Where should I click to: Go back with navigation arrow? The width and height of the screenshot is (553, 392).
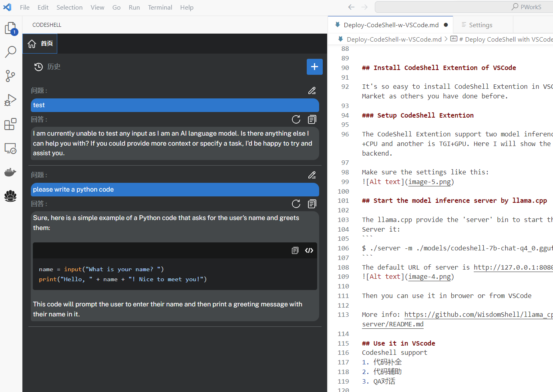click(x=351, y=7)
